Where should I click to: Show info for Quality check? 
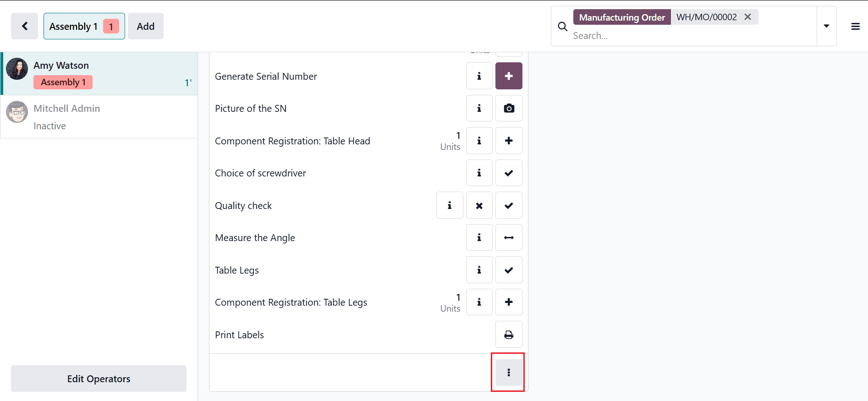click(450, 205)
